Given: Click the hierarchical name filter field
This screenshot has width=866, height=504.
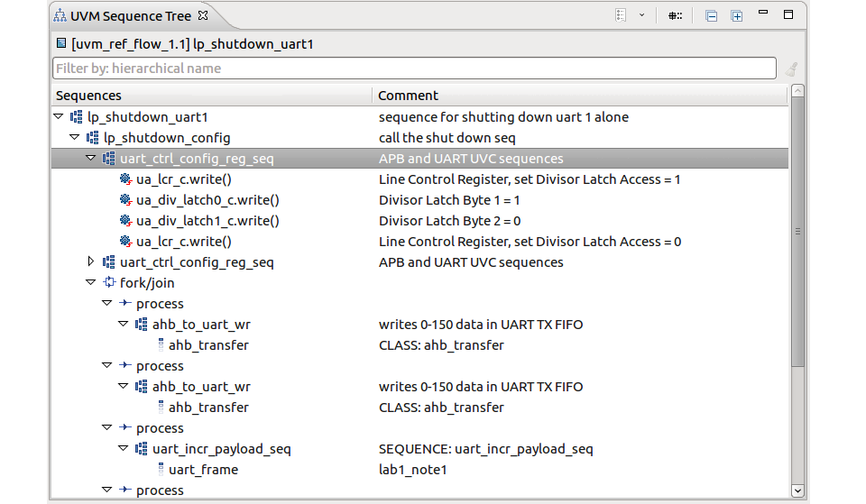Looking at the screenshot, I should pos(414,69).
